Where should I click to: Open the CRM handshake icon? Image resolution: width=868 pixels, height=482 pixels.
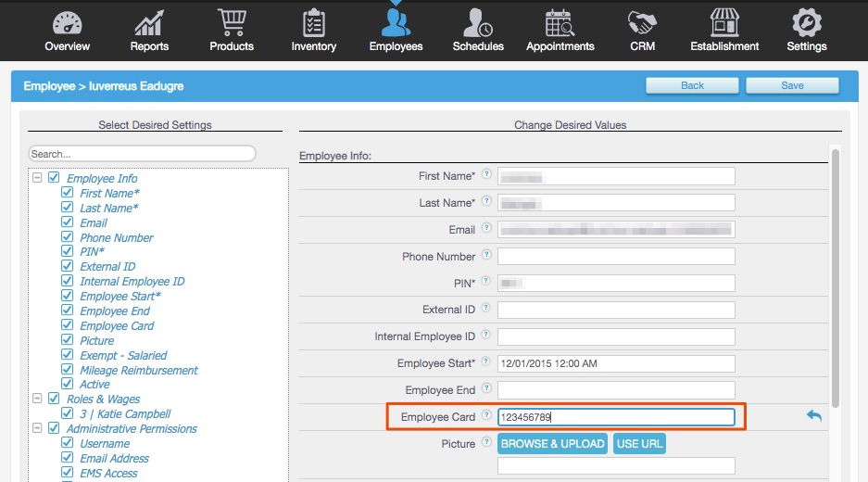[x=642, y=24]
